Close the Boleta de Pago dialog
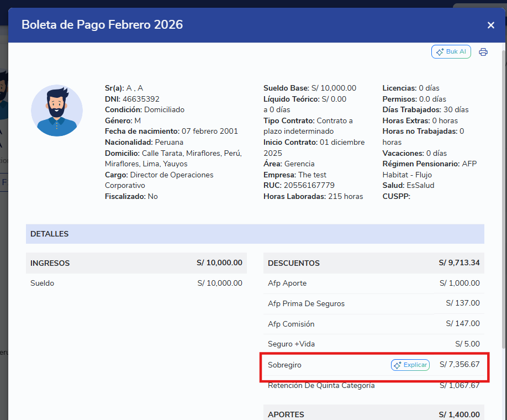 pyautogui.click(x=490, y=25)
